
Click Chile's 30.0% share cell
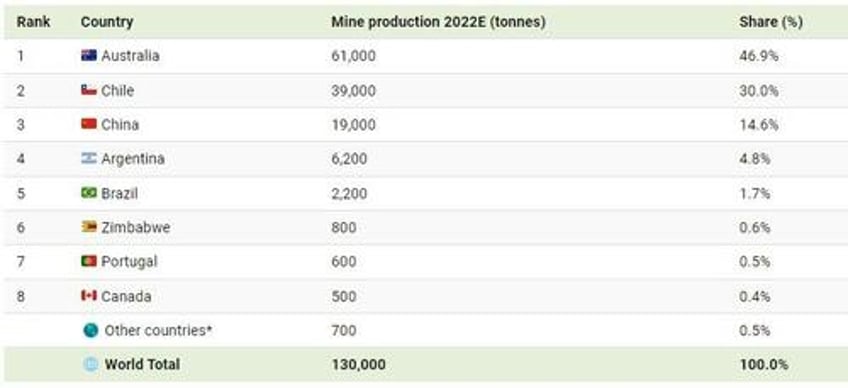(759, 90)
